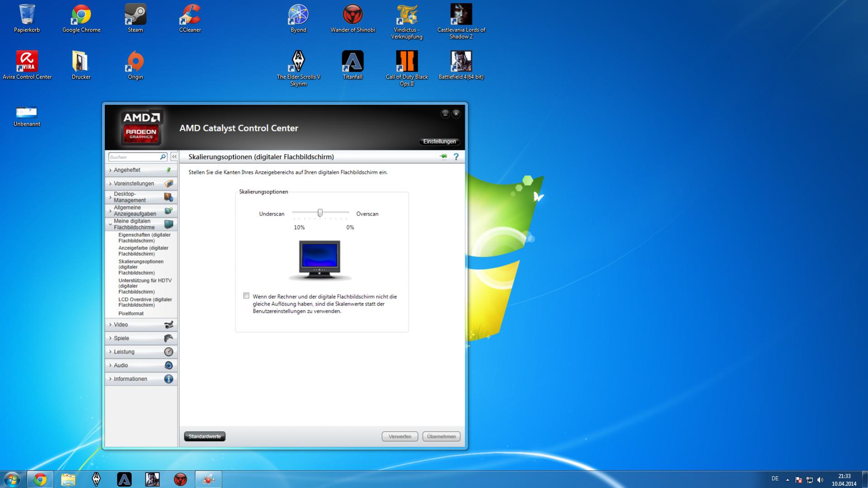Collapse the sidebar with the double-chevron button
This screenshot has width=868, height=488.
click(174, 157)
